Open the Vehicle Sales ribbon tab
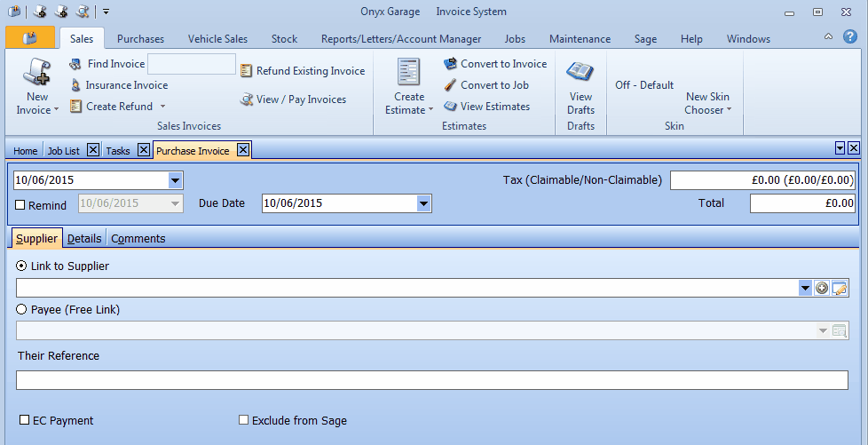 click(x=217, y=39)
